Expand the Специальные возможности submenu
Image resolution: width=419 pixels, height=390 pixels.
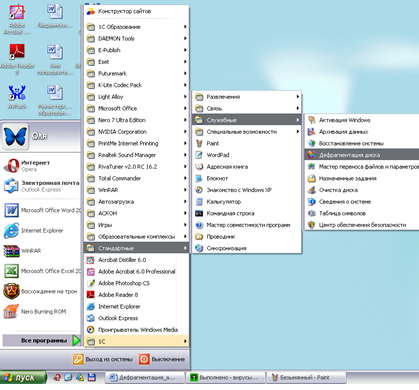coord(247,132)
